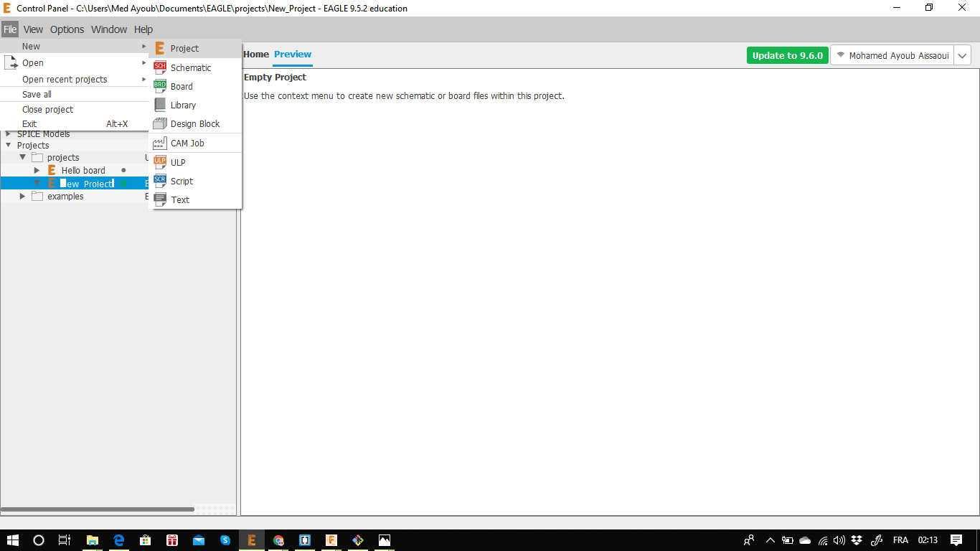Open the Windows Start menu
Screen dimensions: 980x551
12,540
